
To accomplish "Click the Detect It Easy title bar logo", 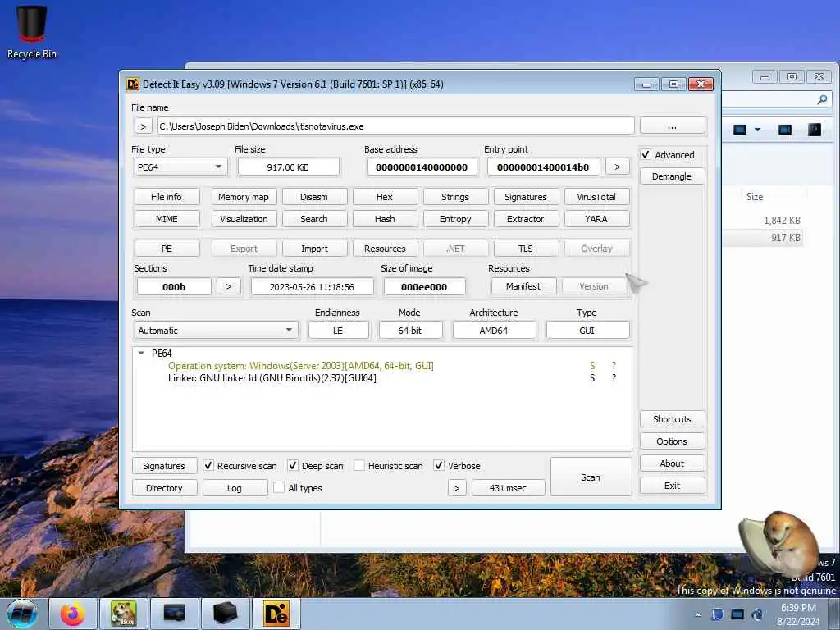I will point(132,84).
